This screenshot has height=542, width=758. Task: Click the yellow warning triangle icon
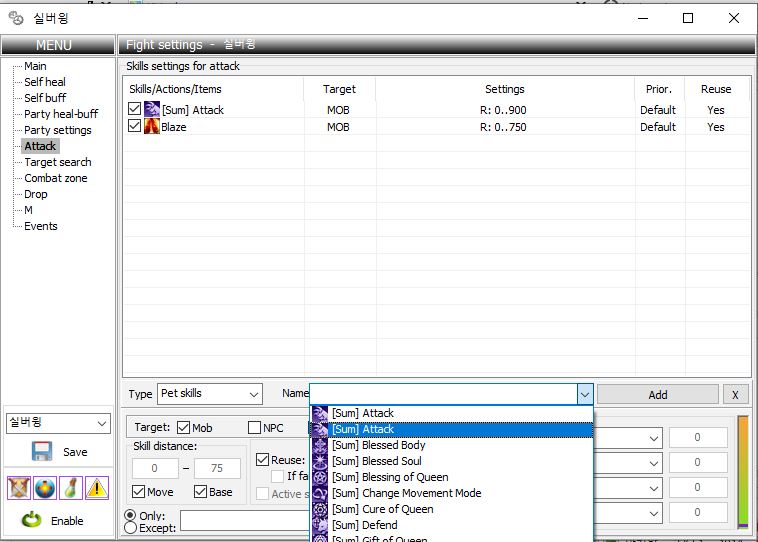(97, 487)
